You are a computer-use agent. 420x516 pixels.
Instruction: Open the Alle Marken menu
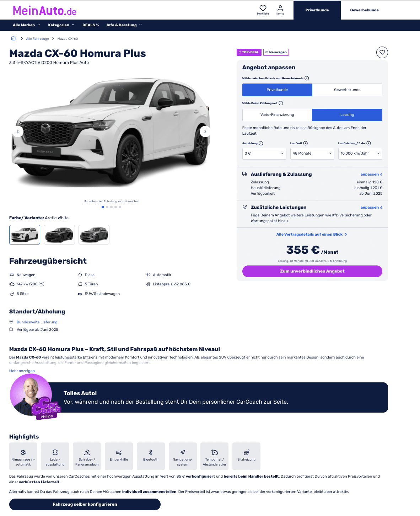[x=26, y=25]
